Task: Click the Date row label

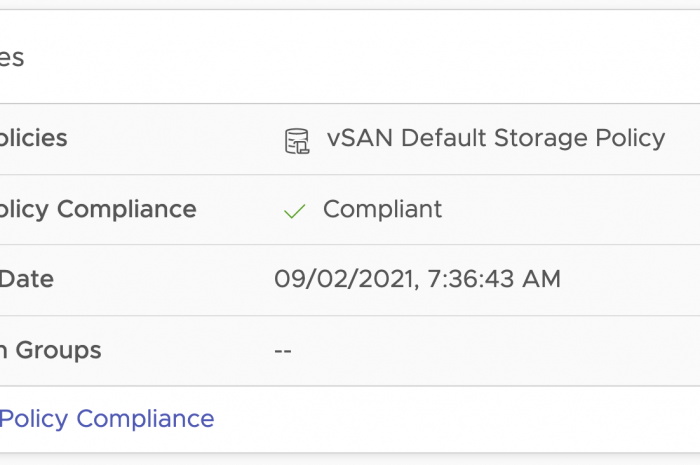Action: (26, 279)
